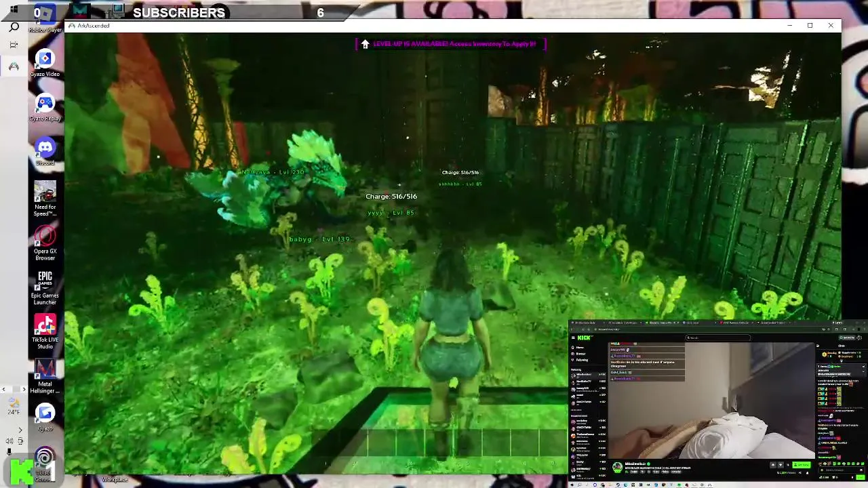This screenshot has height=488, width=868.
Task: Minimize the ArkAscended game window
Action: [x=789, y=26]
